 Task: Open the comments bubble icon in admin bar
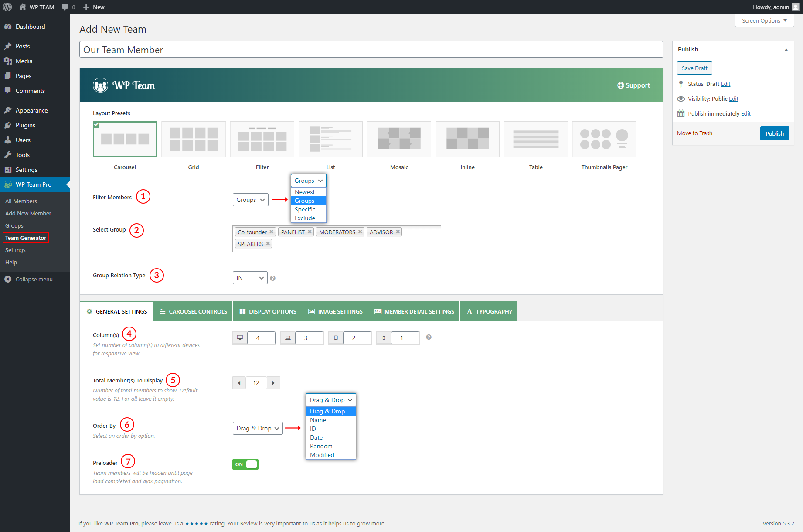65,7
